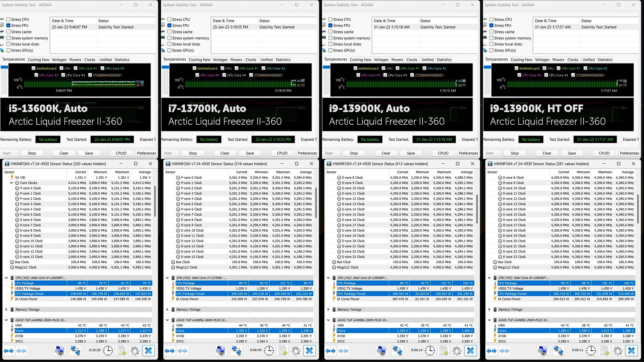
Task: Select CPU Package Power row showing 158.049 W
Action: [x=83, y=294]
